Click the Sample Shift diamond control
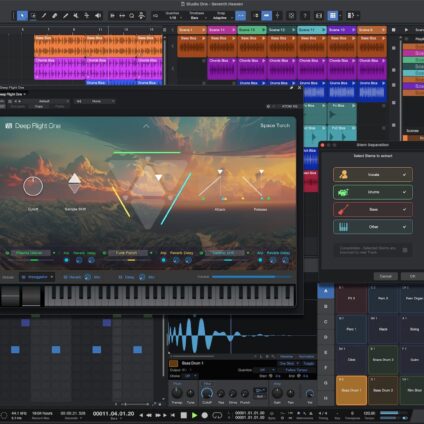This screenshot has height=424, width=424. pos(74,183)
